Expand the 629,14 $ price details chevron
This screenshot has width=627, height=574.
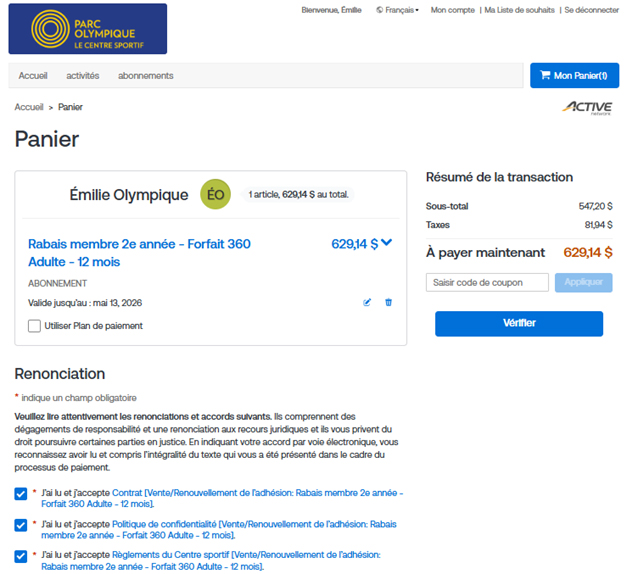tap(387, 242)
